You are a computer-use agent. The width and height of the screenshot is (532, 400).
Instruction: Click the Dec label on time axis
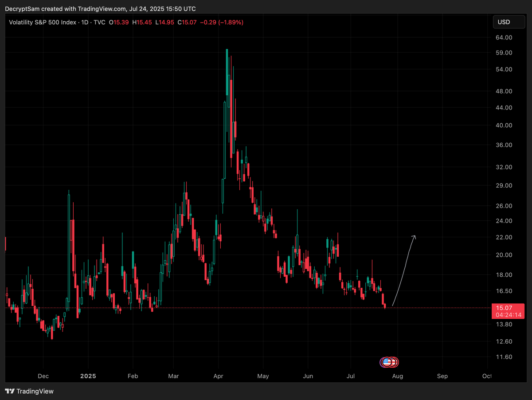[43, 376]
